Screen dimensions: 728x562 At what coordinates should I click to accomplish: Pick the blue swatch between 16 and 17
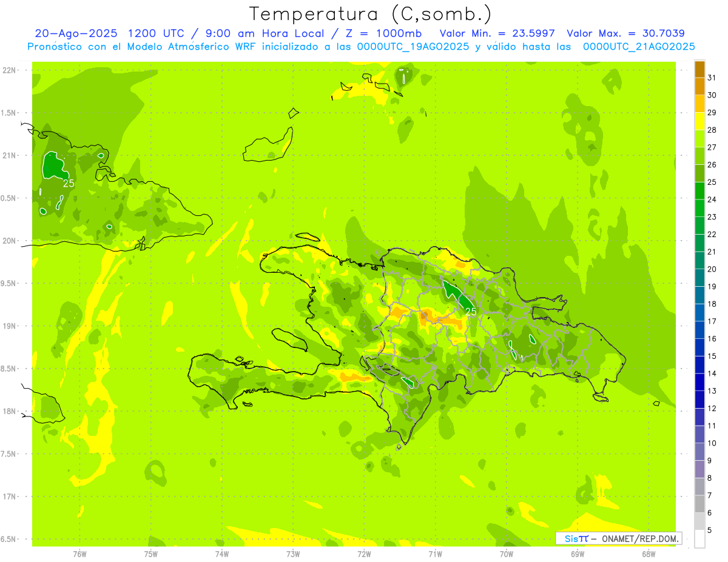tap(699, 330)
